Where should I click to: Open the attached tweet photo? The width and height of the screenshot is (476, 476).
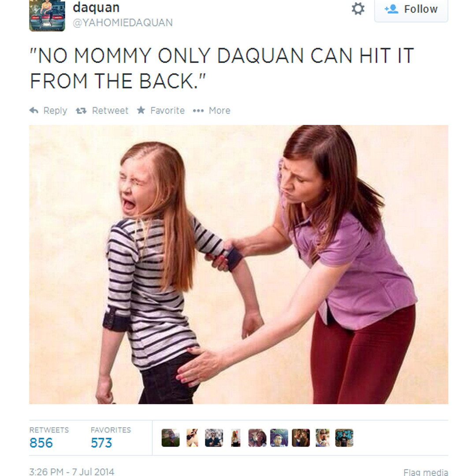[238, 264]
